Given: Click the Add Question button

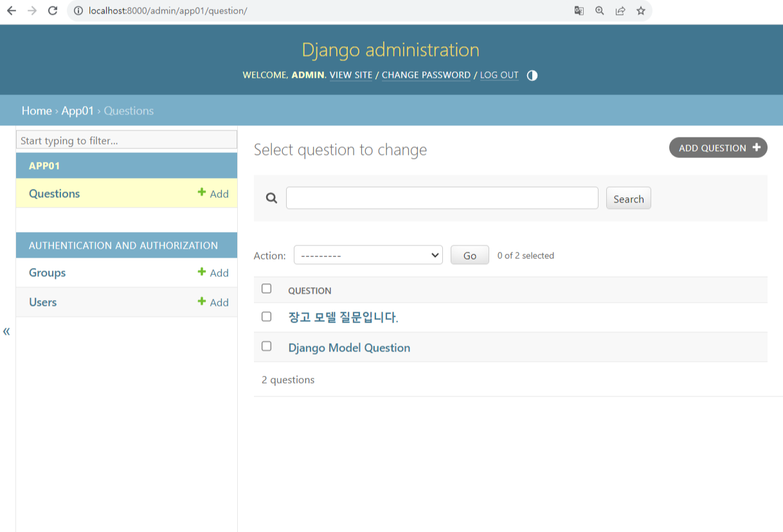Looking at the screenshot, I should click(718, 148).
